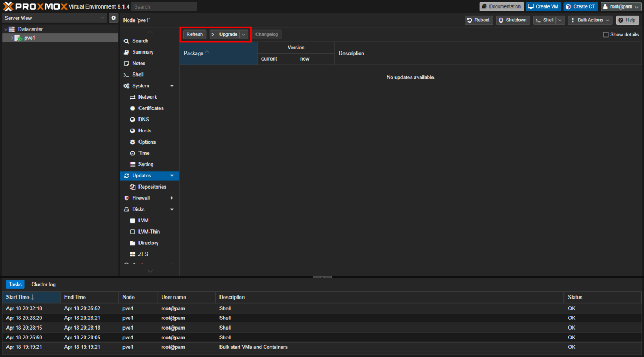Switch to Cluster log tab
644x357 pixels.
pos(43,284)
